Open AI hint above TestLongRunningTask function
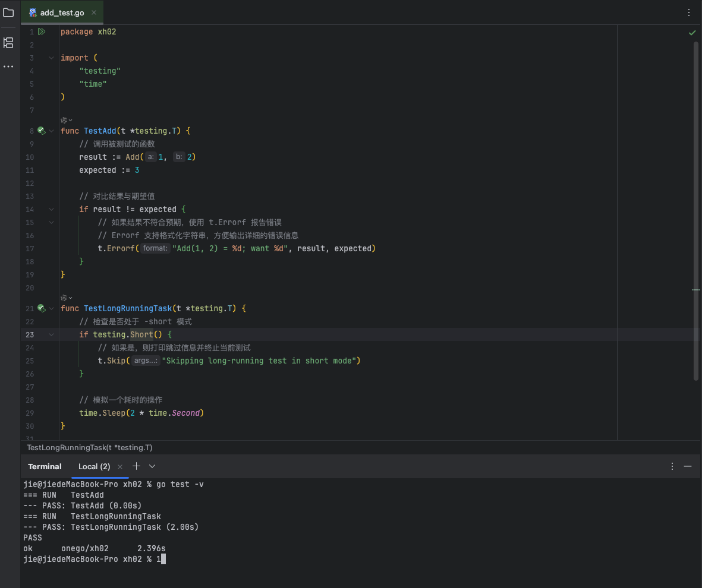 coord(66,298)
